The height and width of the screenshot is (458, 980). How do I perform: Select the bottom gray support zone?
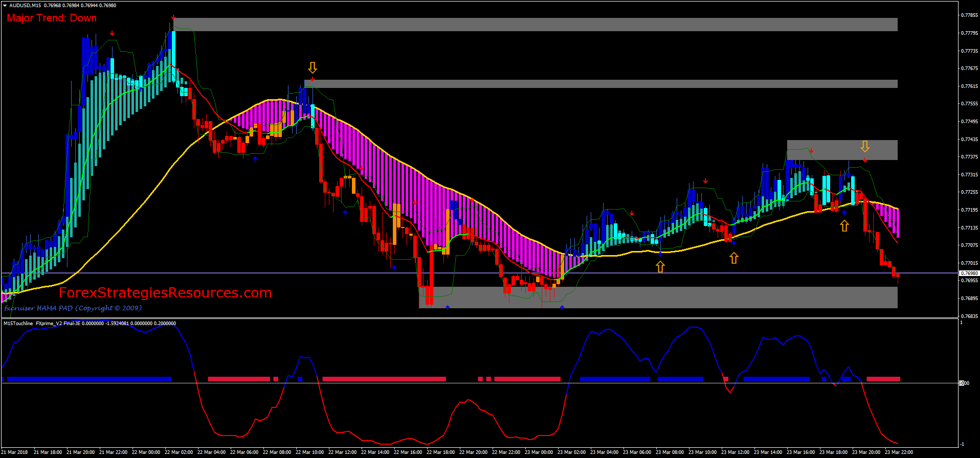[658, 297]
